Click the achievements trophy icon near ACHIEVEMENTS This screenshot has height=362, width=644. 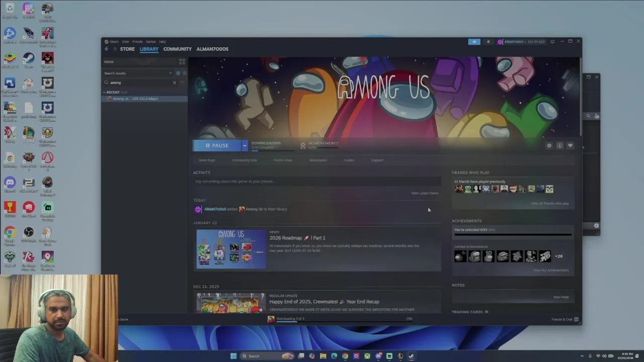[x=303, y=145]
